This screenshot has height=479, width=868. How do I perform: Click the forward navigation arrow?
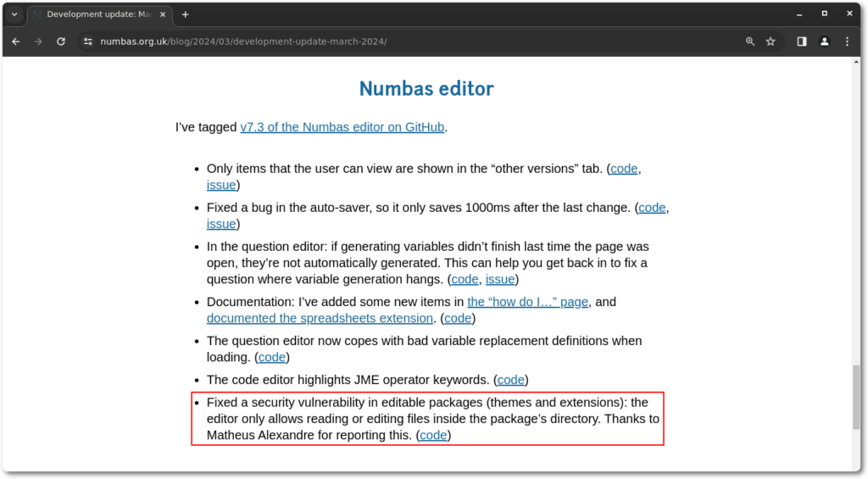coord(38,42)
